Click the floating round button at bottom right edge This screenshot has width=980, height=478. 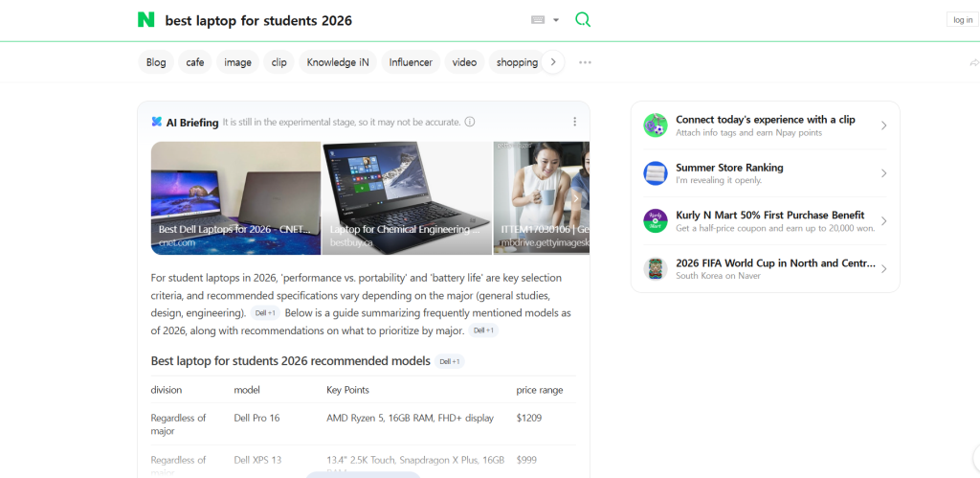tap(977, 458)
